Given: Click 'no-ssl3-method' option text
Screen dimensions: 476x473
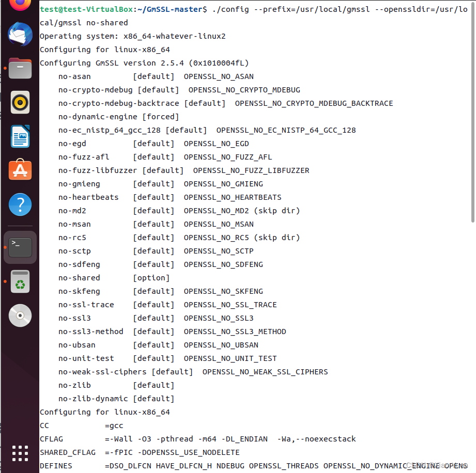Looking at the screenshot, I should point(91,332).
